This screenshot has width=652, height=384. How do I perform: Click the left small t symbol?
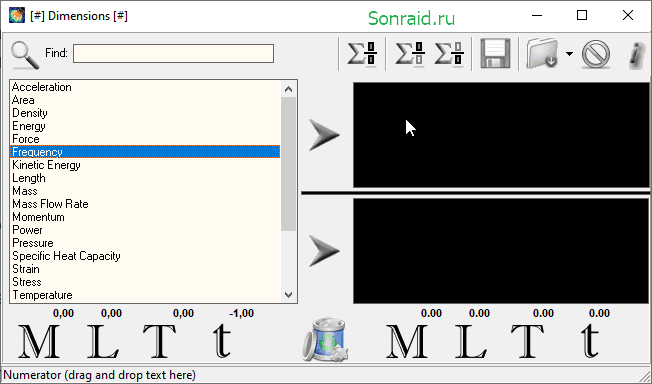point(222,341)
